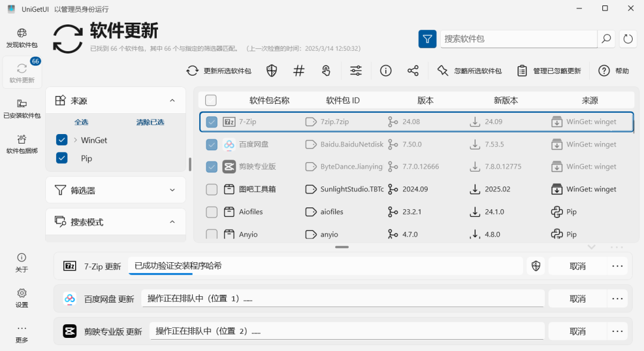This screenshot has height=351, width=644.
Task: Click 更新所选软件包 toolbar button
Action: [x=219, y=70]
